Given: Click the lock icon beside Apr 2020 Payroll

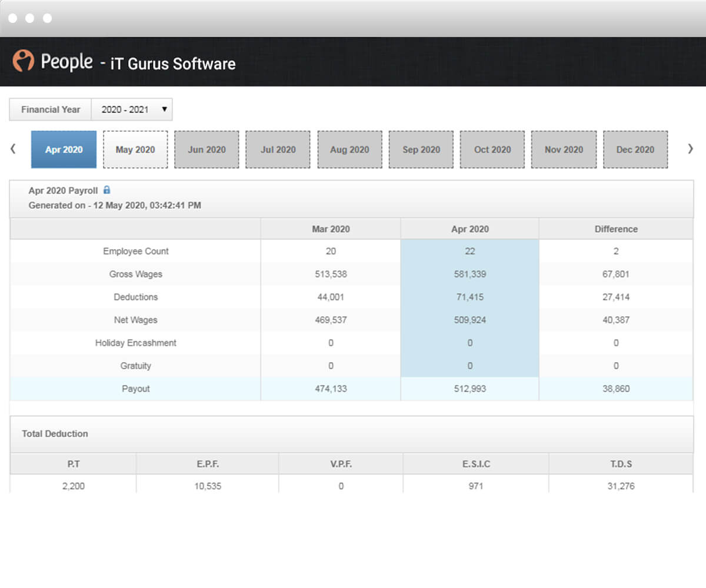Looking at the screenshot, I should click(106, 191).
